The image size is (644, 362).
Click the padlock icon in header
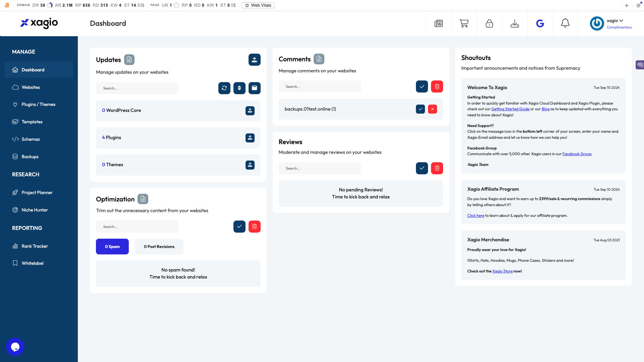coord(489,23)
